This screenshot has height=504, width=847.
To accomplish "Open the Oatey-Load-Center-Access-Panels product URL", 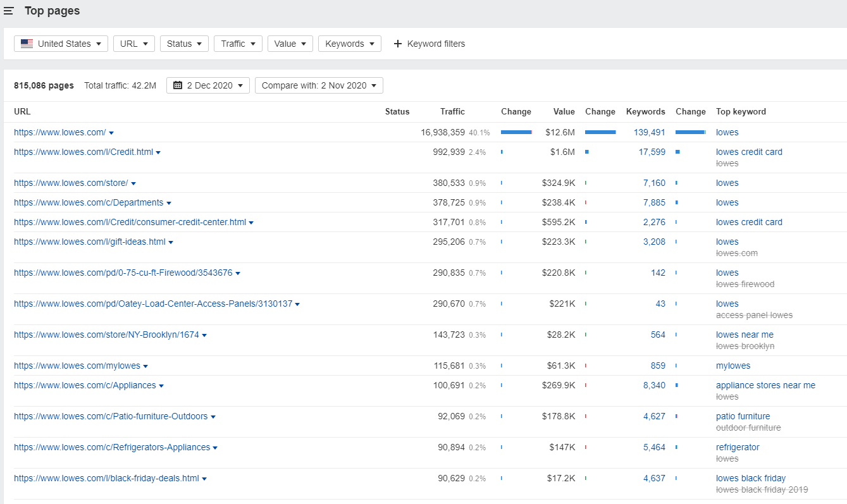I will [153, 304].
